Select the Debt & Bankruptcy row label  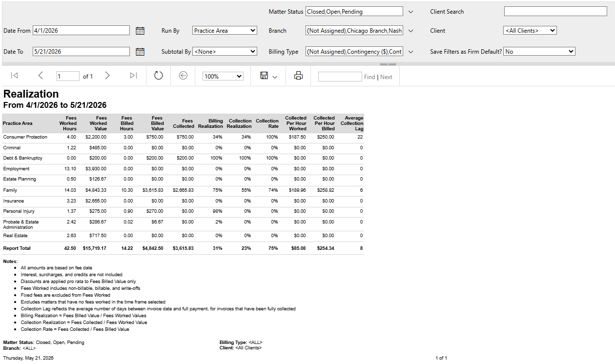click(22, 158)
